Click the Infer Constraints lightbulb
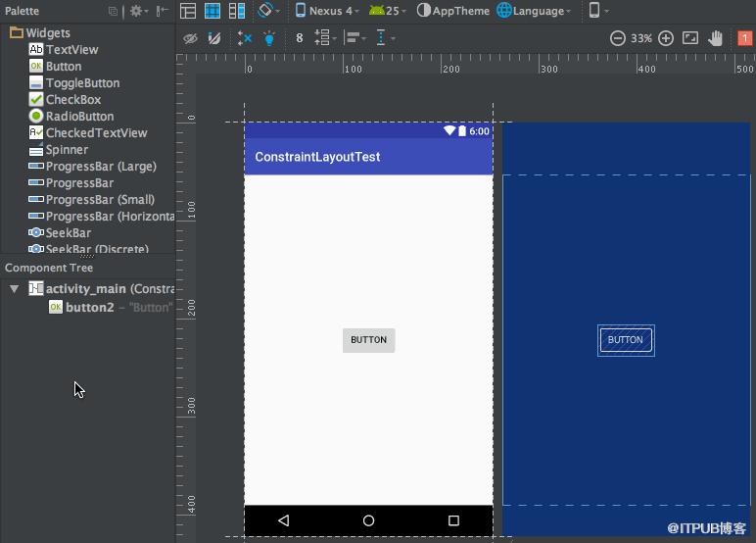 (x=269, y=38)
